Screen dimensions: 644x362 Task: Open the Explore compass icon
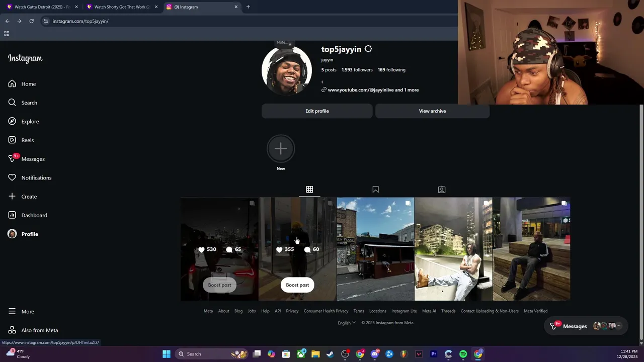tap(12, 121)
